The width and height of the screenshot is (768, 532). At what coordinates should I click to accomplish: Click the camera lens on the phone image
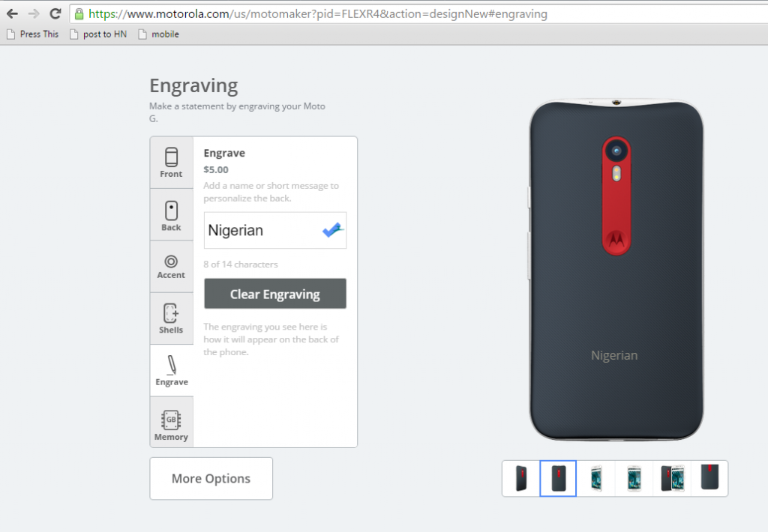[616, 151]
